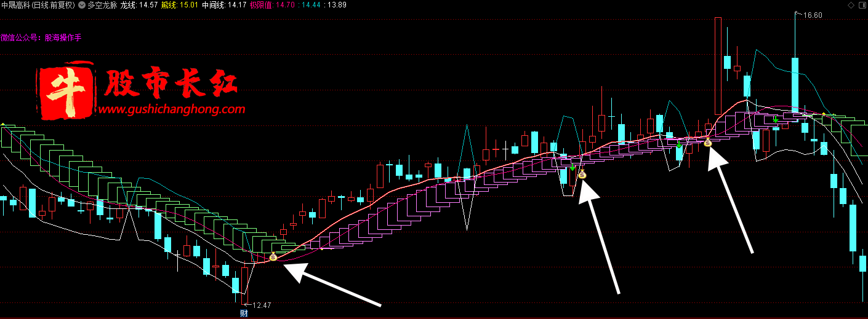Click the white 13.89 limit value
The width and height of the screenshot is (868, 319).
(x=337, y=5)
